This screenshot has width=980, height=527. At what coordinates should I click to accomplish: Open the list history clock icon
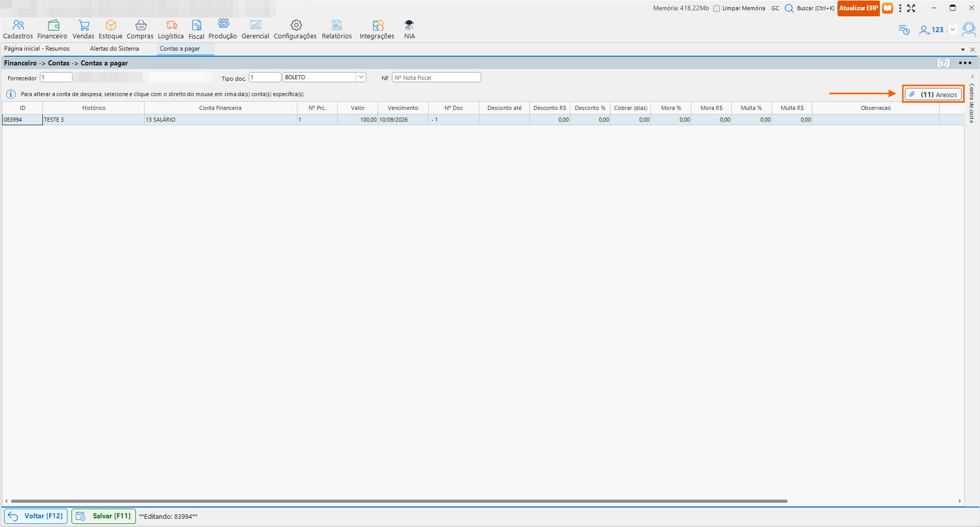coord(904,30)
